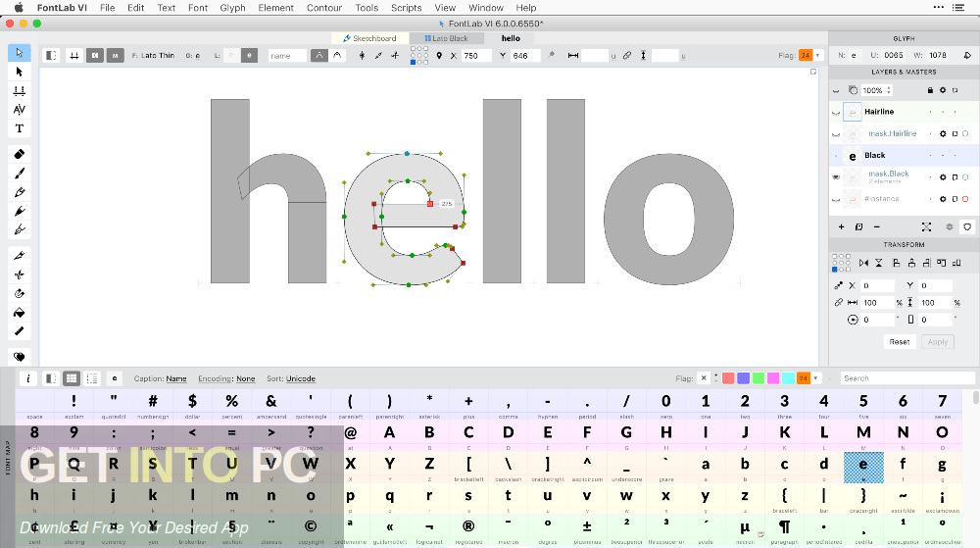Screen dimensions: 980x548
Task: Click the lock icon in Layers header
Action: coord(930,90)
